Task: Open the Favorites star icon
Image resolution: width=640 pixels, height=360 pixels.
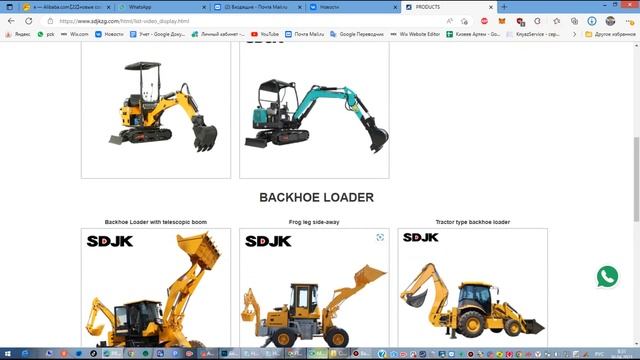Action: (556, 21)
